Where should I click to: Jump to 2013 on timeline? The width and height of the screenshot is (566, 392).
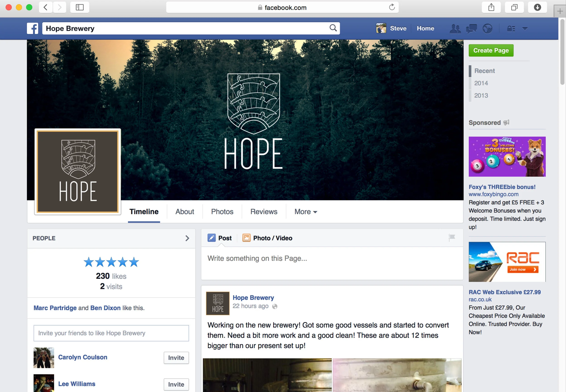coord(481,95)
